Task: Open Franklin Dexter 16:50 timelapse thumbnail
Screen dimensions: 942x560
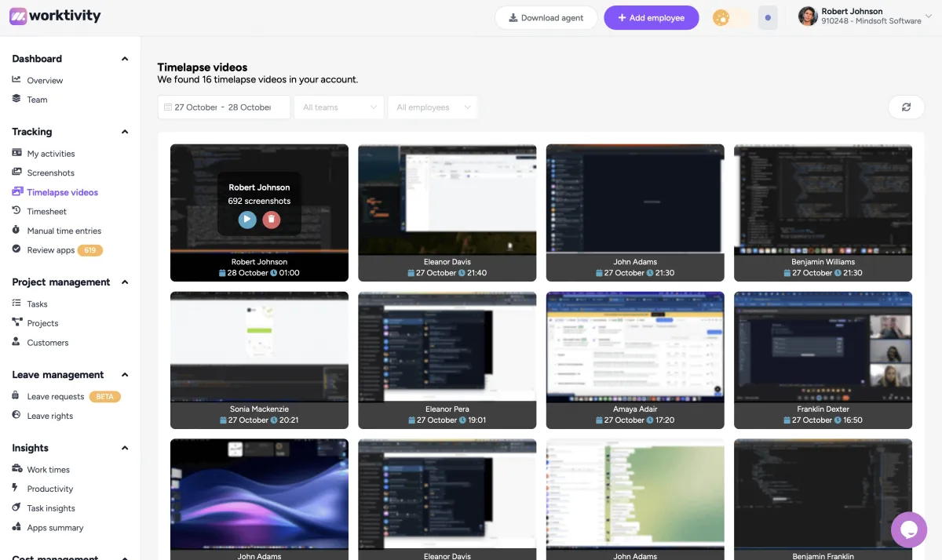Action: point(823,360)
